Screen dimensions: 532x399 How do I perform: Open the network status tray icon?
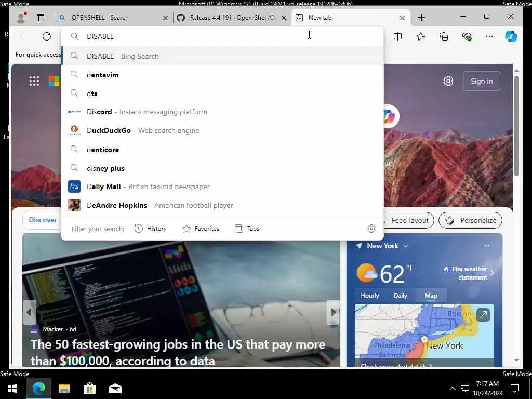pos(465,389)
